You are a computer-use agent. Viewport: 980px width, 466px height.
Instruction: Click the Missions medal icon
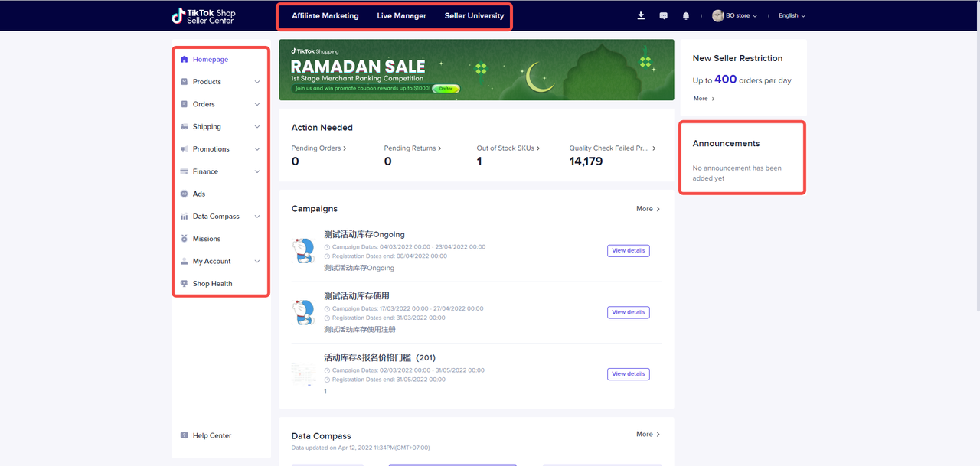[184, 239]
